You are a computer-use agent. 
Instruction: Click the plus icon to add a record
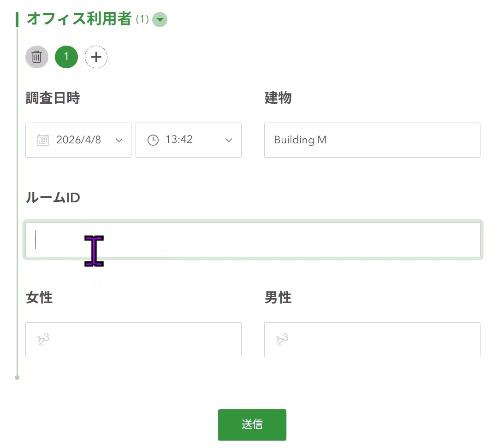click(x=96, y=57)
